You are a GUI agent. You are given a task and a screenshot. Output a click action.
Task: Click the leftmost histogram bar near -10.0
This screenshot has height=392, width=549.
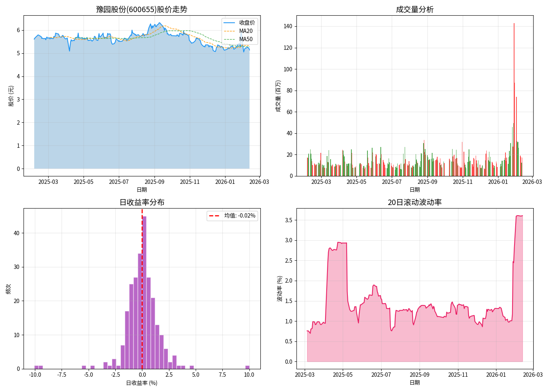click(x=36, y=367)
